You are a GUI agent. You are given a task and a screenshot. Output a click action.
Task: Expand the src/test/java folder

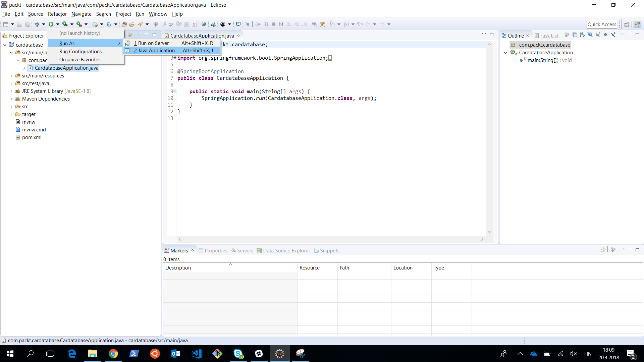coord(11,83)
